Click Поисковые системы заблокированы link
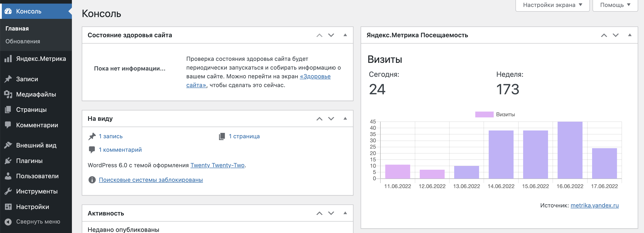Viewport: 644px width, 233px height. pos(151,180)
